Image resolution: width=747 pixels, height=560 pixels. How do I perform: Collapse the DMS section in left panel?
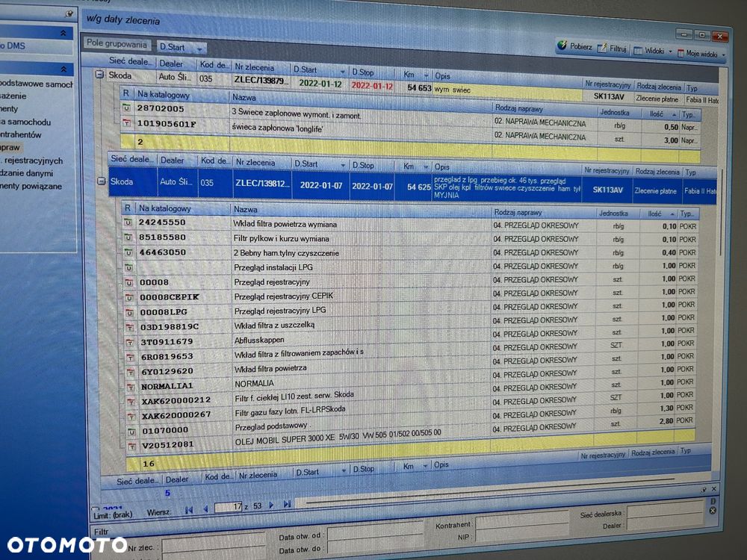63,34
